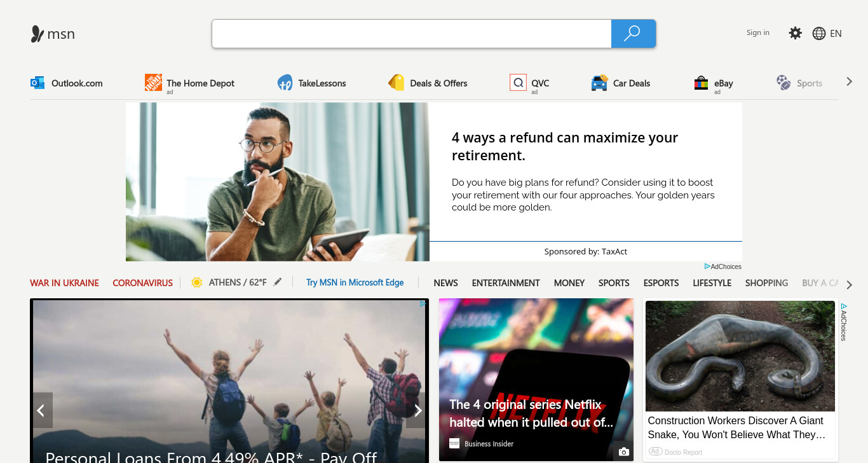Image resolution: width=868 pixels, height=463 pixels.
Task: Open Personal Loans carousel headline
Action: [x=212, y=457]
